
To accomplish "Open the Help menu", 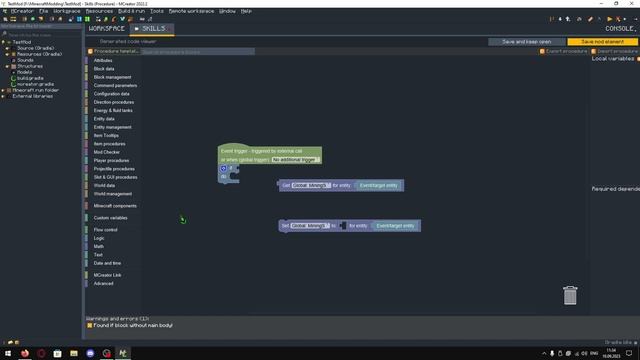I will (246, 11).
